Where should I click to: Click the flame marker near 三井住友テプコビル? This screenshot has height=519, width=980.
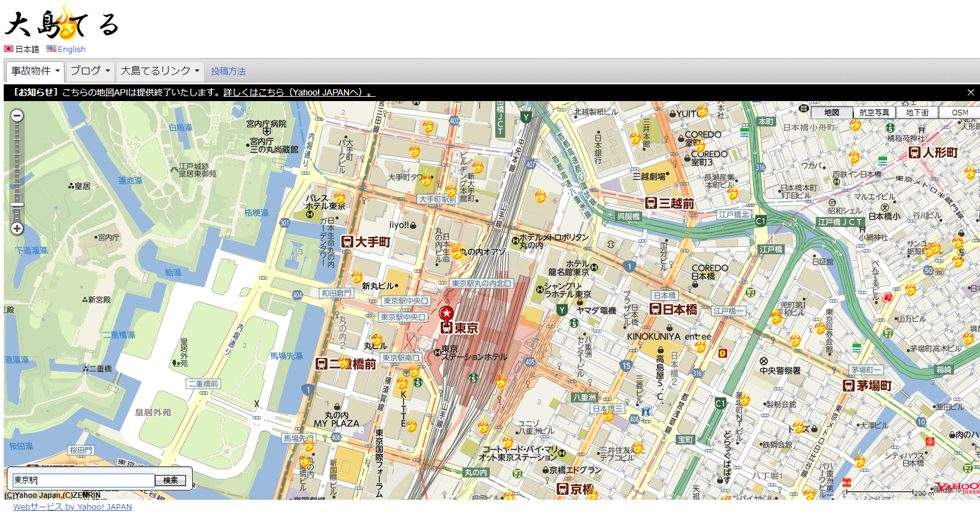point(638,446)
